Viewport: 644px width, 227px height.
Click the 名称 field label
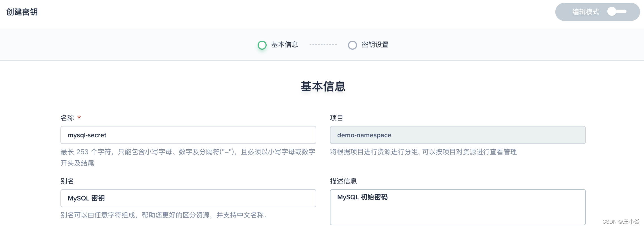67,118
